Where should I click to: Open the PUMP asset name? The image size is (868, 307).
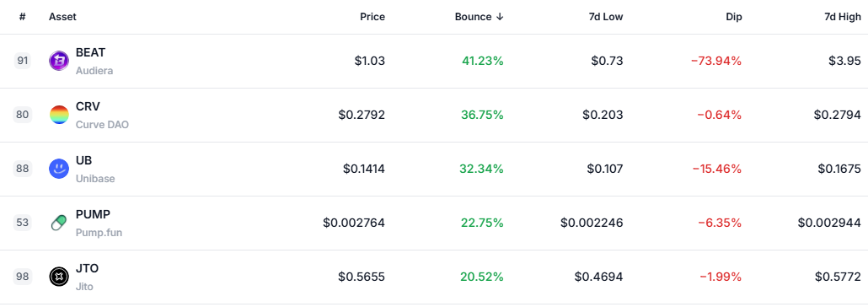tap(93, 214)
